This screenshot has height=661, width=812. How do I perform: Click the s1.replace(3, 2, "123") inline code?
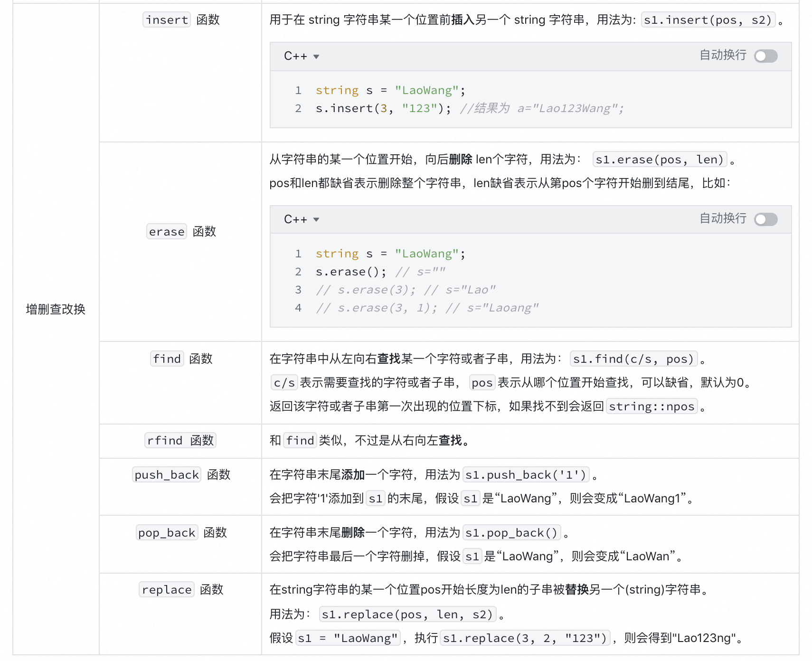pos(525,638)
